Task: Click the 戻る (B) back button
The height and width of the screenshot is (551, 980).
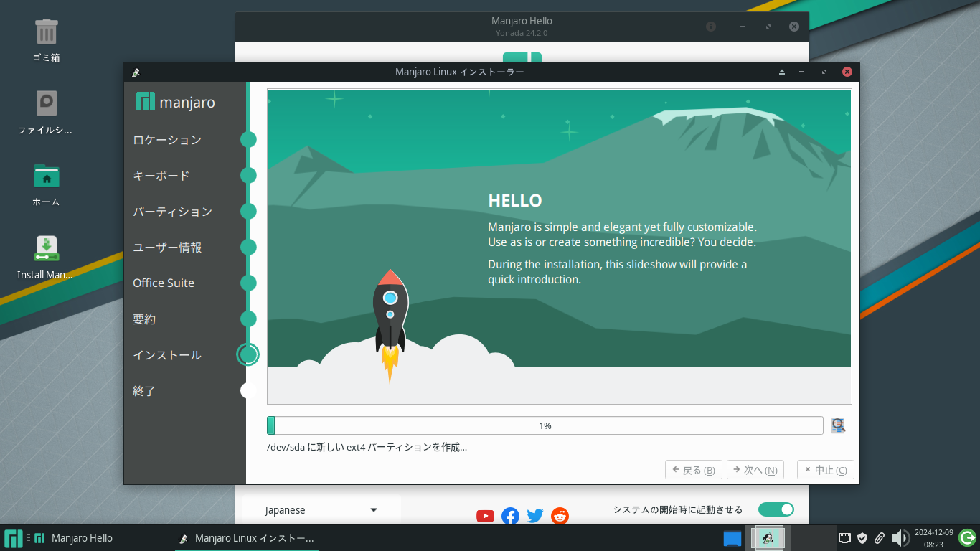Action: pos(694,470)
